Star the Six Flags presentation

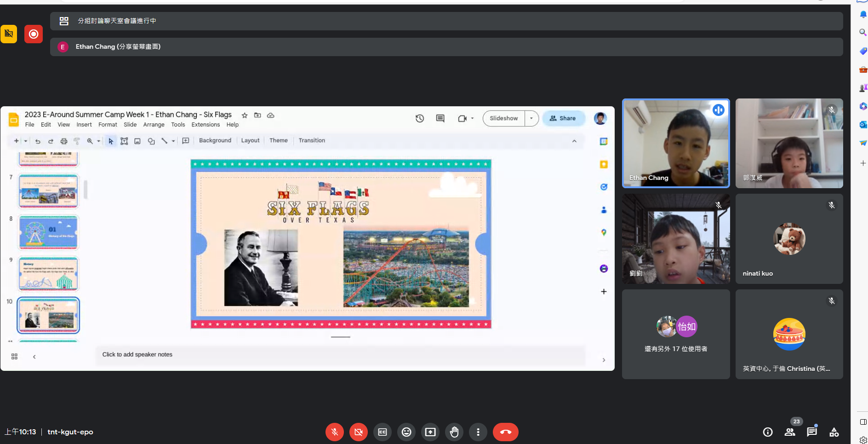(245, 115)
